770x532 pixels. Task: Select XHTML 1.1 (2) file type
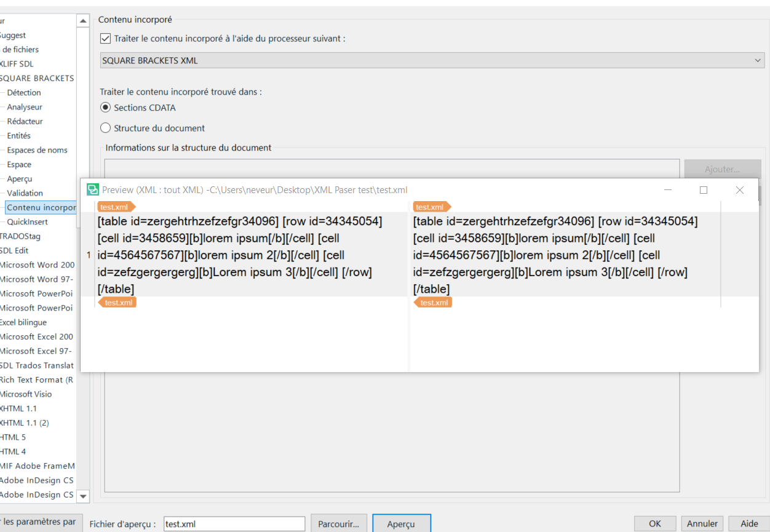coord(25,423)
